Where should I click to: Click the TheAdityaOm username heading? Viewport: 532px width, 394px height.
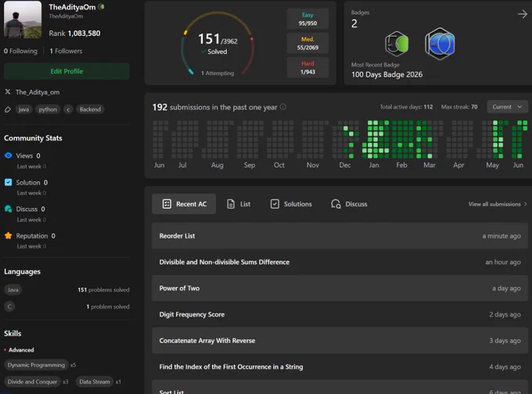point(72,7)
